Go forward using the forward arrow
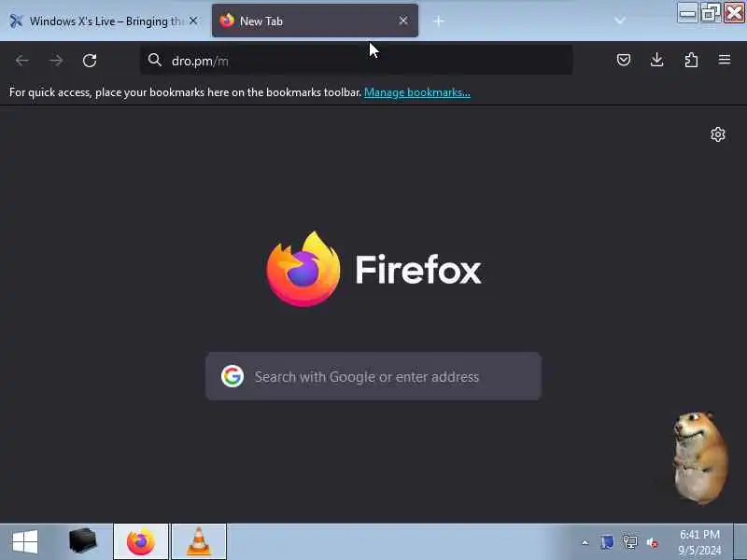The image size is (747, 560). tap(56, 61)
